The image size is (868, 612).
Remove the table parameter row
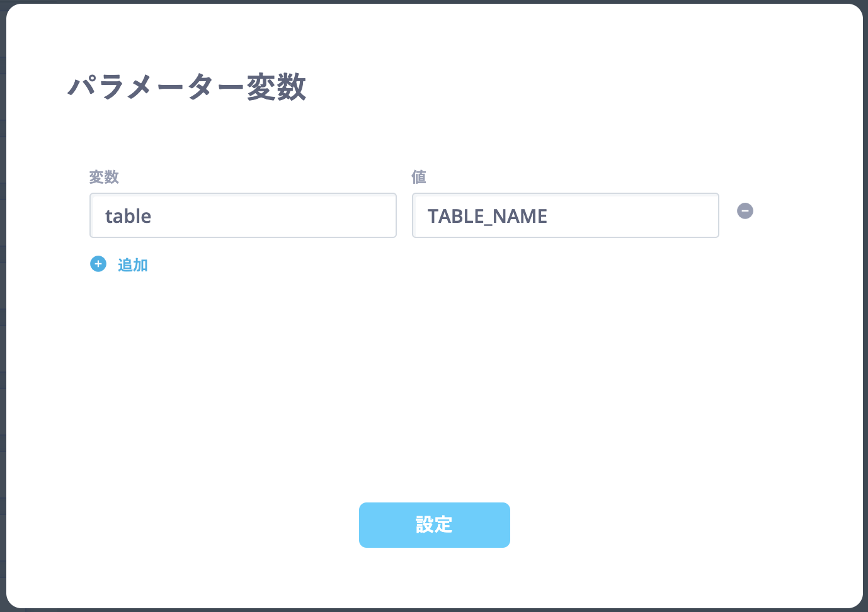pos(745,211)
